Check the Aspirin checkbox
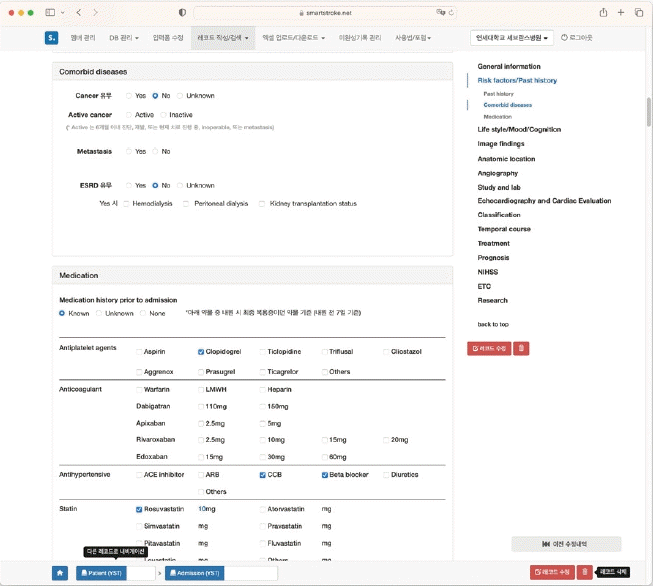 [139, 352]
